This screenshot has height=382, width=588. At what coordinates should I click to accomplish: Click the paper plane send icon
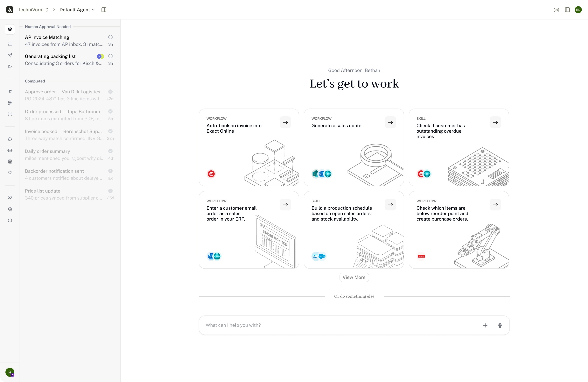tap(10, 55)
